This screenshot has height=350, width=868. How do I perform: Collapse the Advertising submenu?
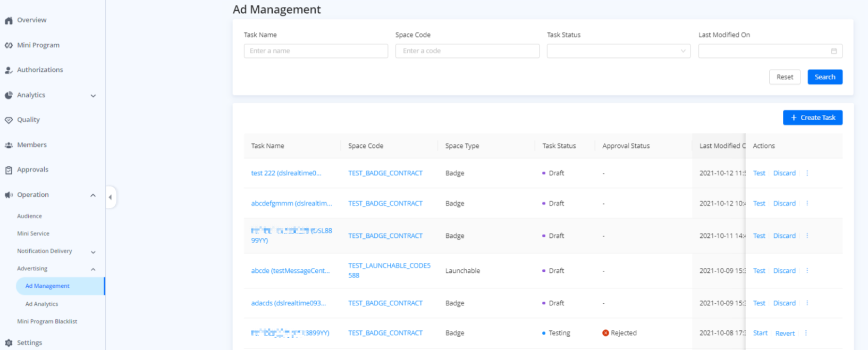coord(93,269)
